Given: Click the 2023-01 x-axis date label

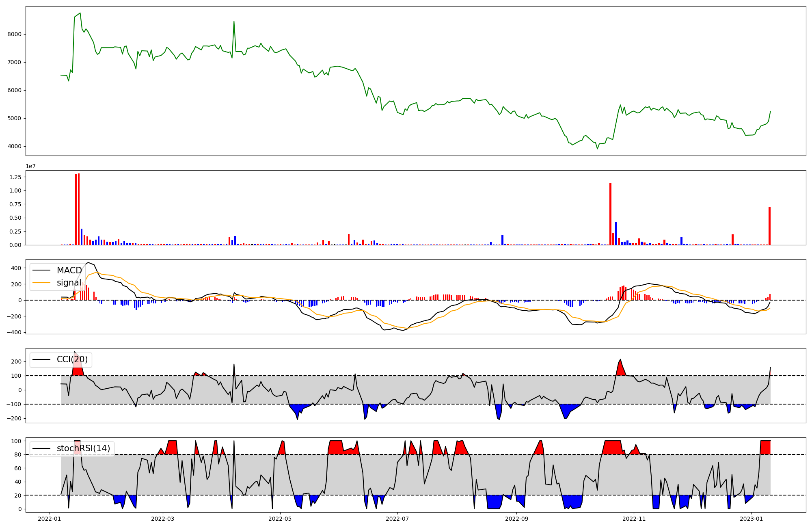Looking at the screenshot, I should (751, 519).
